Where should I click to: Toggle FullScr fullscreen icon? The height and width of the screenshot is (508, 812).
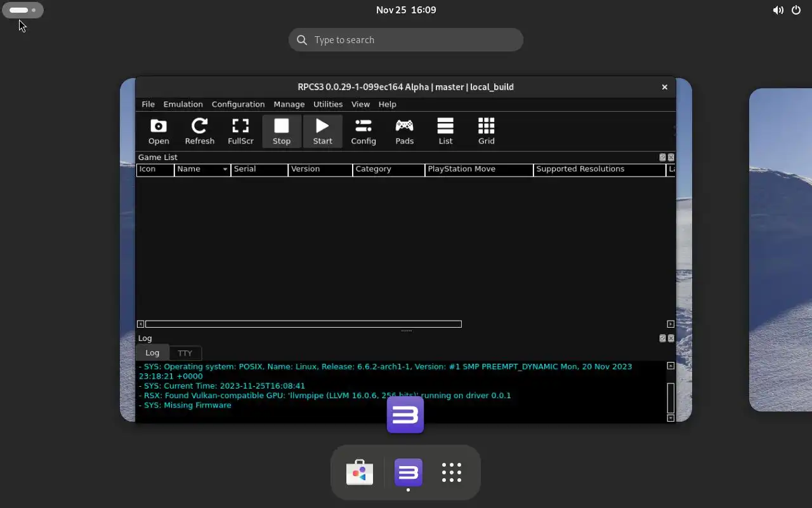tap(240, 131)
